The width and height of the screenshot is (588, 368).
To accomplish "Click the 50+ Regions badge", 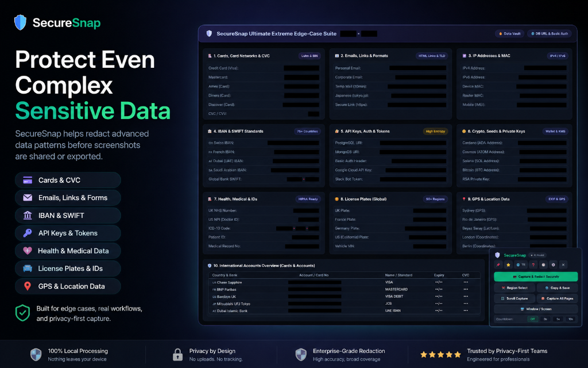I will pos(435,199).
